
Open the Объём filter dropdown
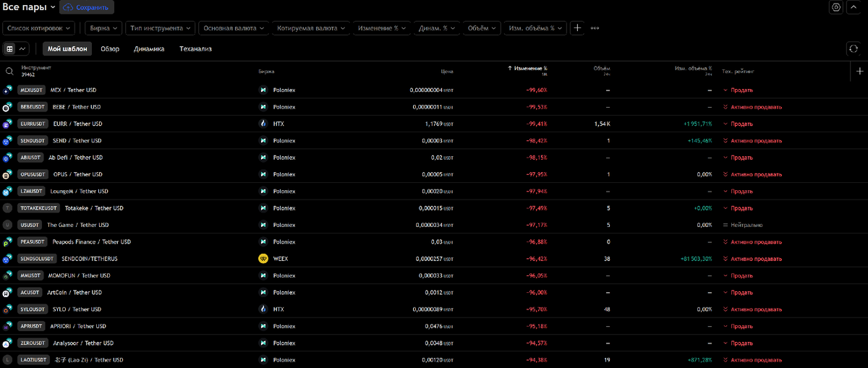coord(482,28)
